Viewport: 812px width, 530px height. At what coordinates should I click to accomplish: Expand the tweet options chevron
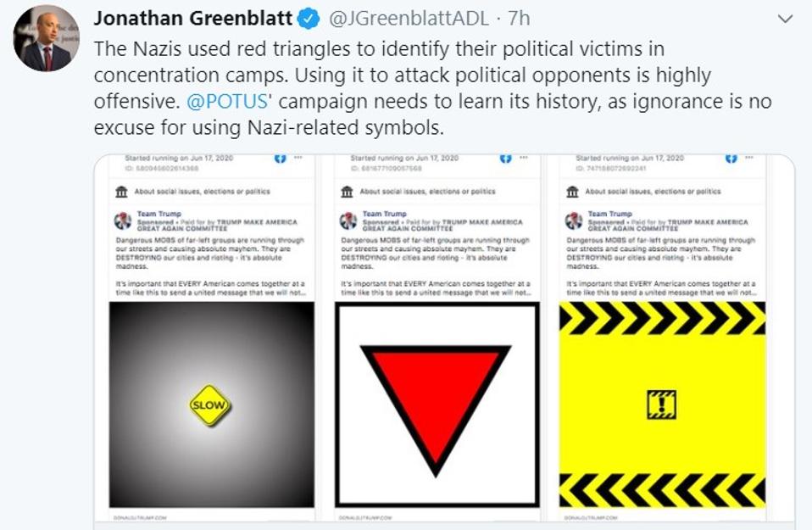pyautogui.click(x=786, y=20)
